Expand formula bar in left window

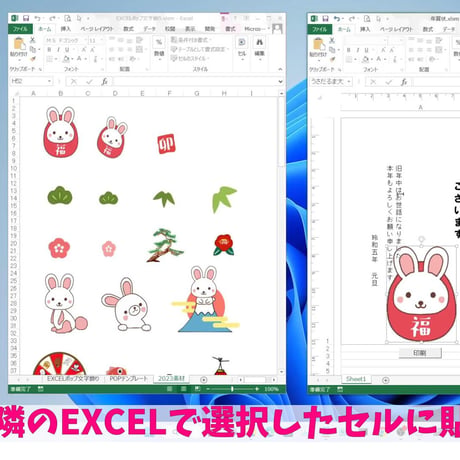click(280, 81)
